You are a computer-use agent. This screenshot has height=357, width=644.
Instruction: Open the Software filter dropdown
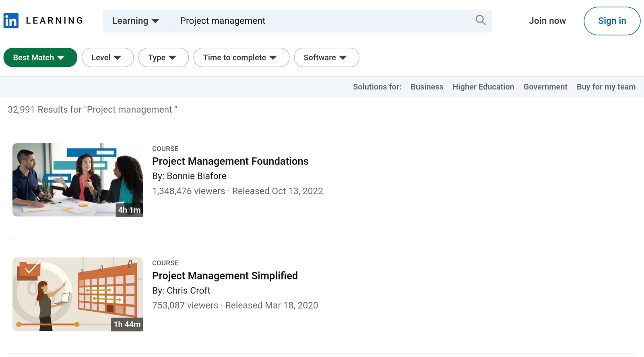tap(326, 57)
